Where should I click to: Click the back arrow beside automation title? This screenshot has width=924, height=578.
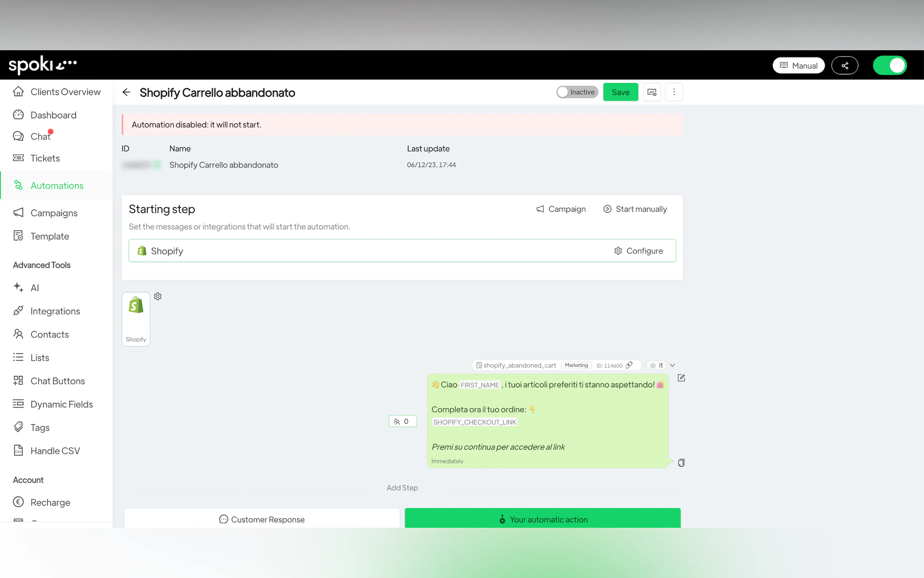click(126, 92)
